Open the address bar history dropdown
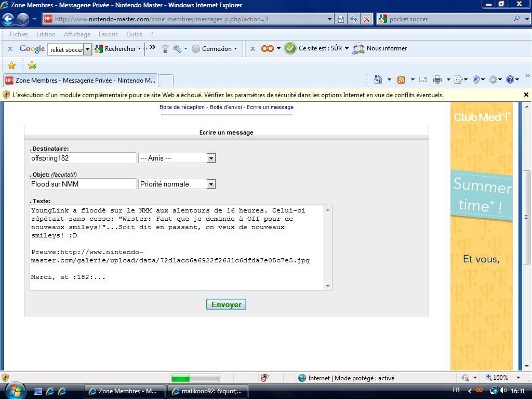This screenshot has height=399, width=532. pyautogui.click(x=329, y=19)
